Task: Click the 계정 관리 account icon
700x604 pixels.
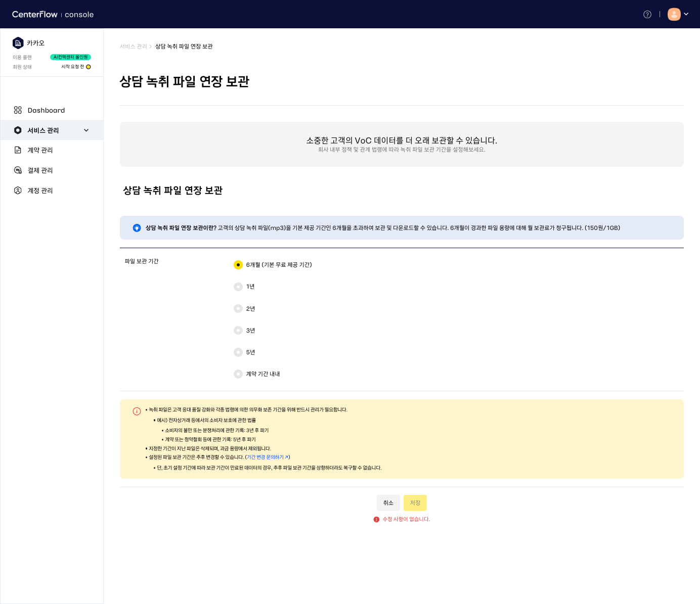Action: coord(18,191)
